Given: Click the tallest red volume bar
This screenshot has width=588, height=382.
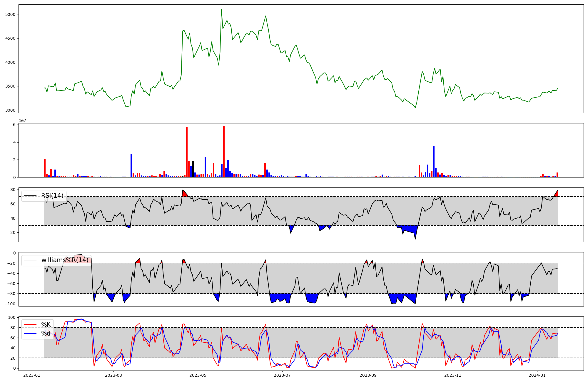Looking at the screenshot, I should (224, 151).
